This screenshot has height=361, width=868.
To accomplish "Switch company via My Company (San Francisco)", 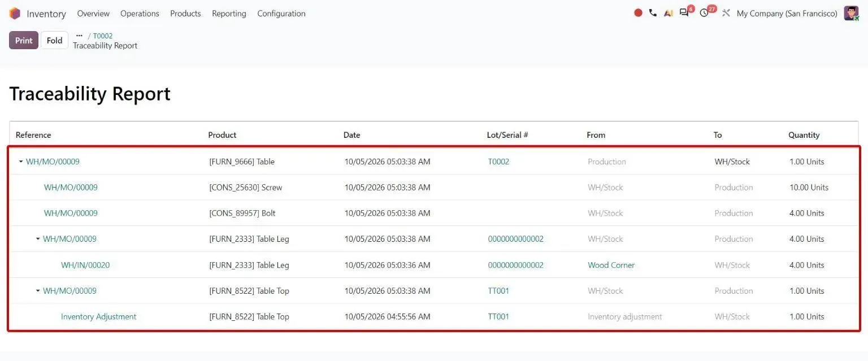I will [x=787, y=14].
